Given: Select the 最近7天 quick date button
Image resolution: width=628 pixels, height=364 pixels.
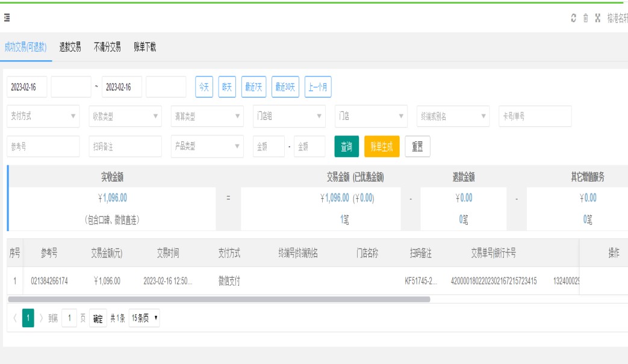Looking at the screenshot, I should coord(253,87).
